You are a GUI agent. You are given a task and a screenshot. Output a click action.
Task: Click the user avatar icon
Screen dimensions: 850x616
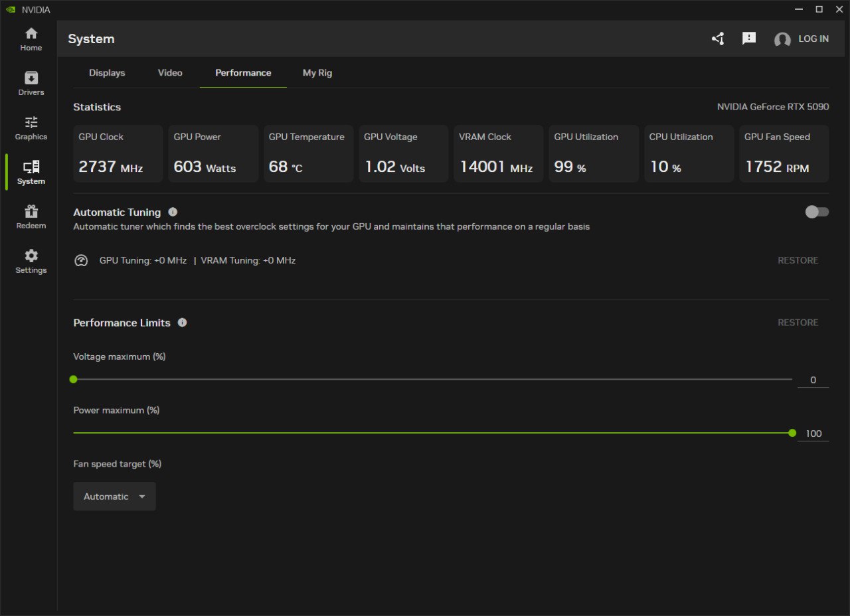point(782,39)
